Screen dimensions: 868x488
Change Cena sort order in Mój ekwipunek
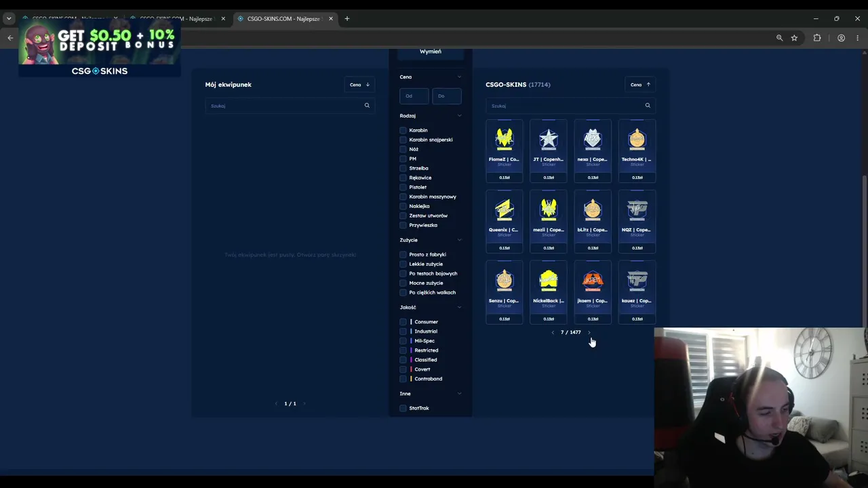pyautogui.click(x=359, y=85)
